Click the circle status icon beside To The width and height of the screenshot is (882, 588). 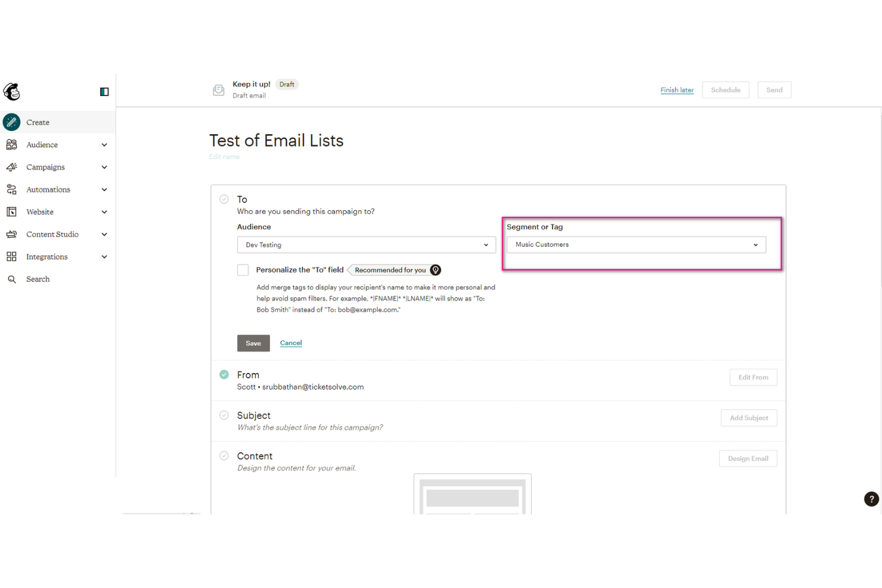tap(224, 199)
